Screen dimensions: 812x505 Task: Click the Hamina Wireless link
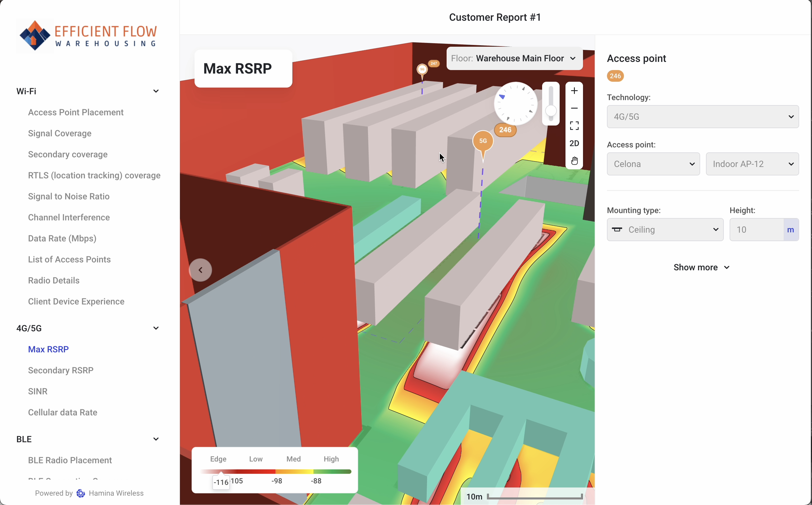(116, 493)
